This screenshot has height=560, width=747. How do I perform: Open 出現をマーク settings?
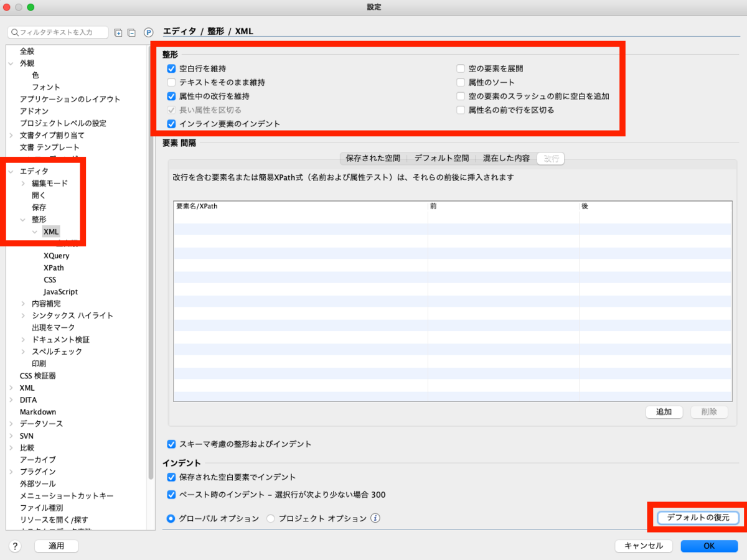pyautogui.click(x=53, y=327)
